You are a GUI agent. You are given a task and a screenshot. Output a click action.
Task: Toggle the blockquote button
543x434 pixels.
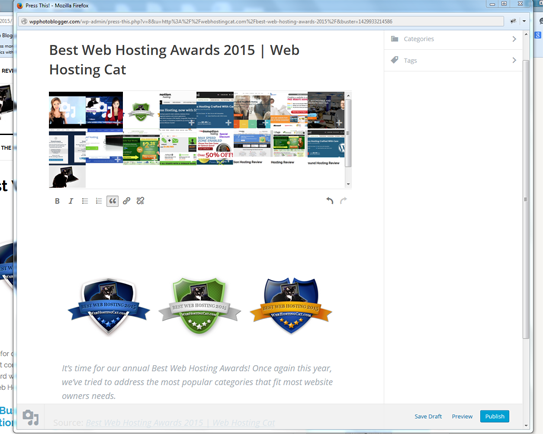click(x=113, y=201)
